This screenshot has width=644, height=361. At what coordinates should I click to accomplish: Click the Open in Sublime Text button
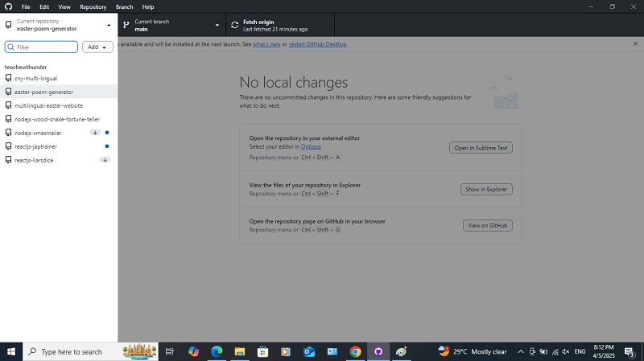click(481, 148)
